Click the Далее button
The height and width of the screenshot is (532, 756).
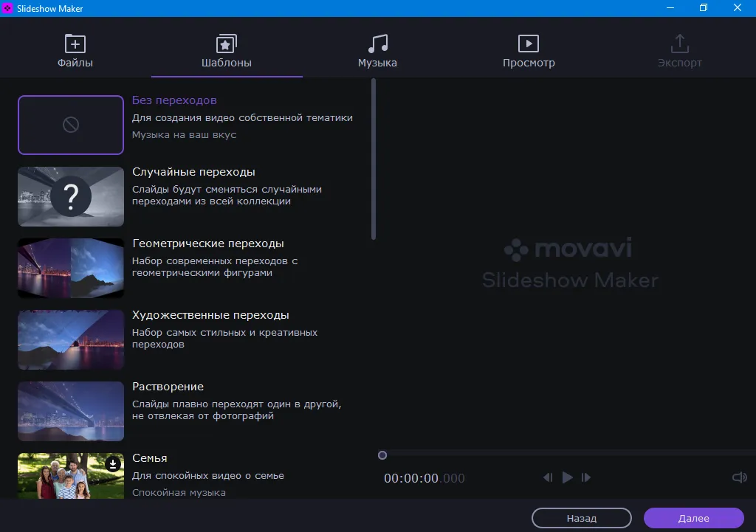(693, 518)
